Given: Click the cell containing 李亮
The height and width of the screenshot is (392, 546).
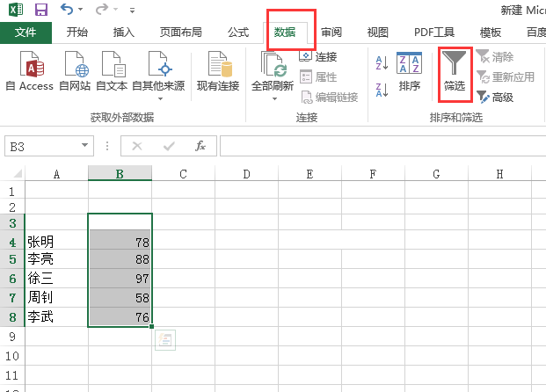Looking at the screenshot, I should [56, 259].
